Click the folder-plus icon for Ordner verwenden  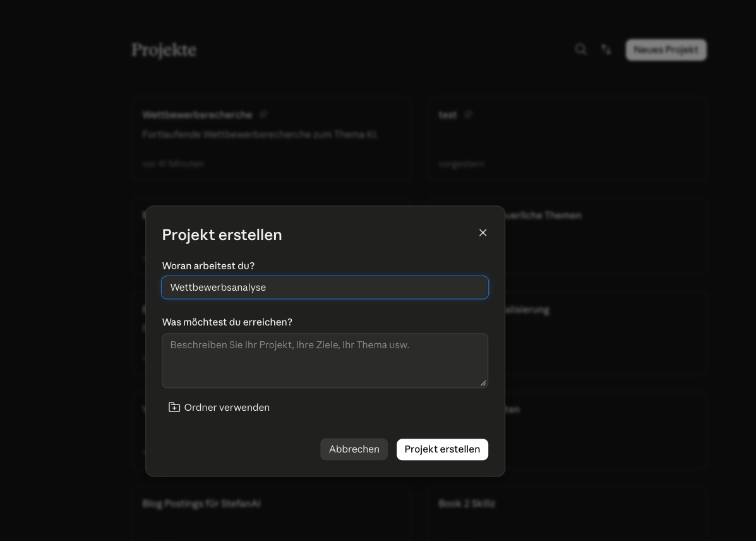(x=174, y=407)
